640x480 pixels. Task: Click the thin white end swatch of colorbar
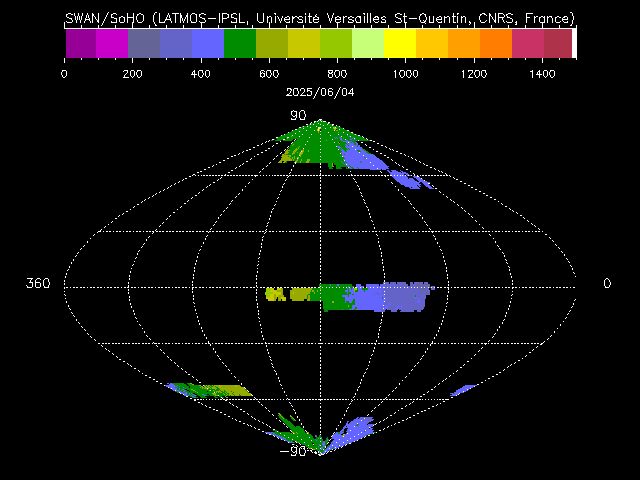tap(574, 43)
